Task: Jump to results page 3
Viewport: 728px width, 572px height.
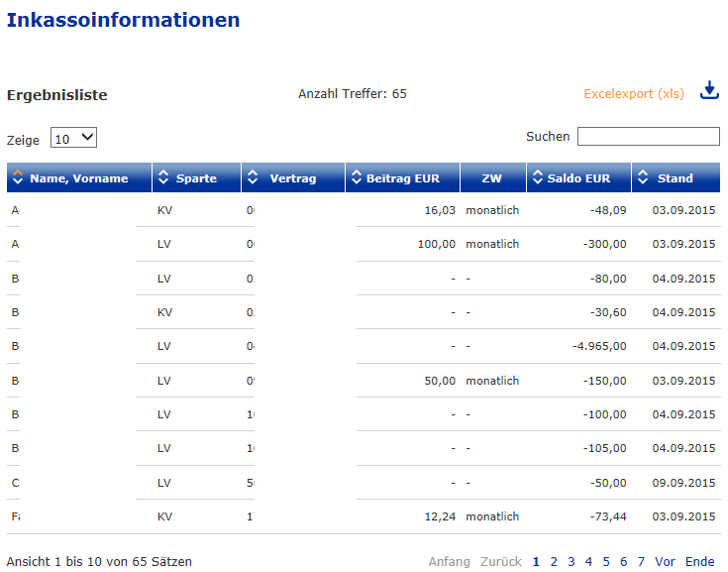Action: point(572,562)
